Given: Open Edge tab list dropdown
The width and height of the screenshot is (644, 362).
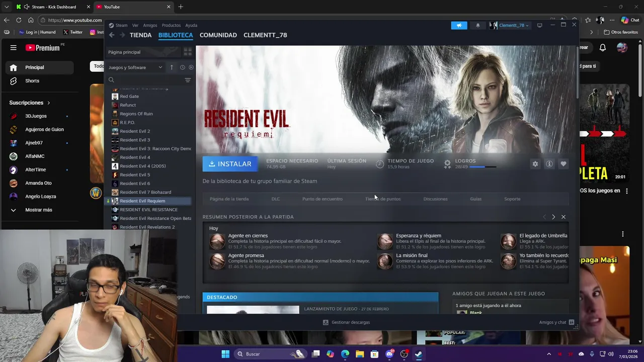Looking at the screenshot, I should (x=7, y=7).
